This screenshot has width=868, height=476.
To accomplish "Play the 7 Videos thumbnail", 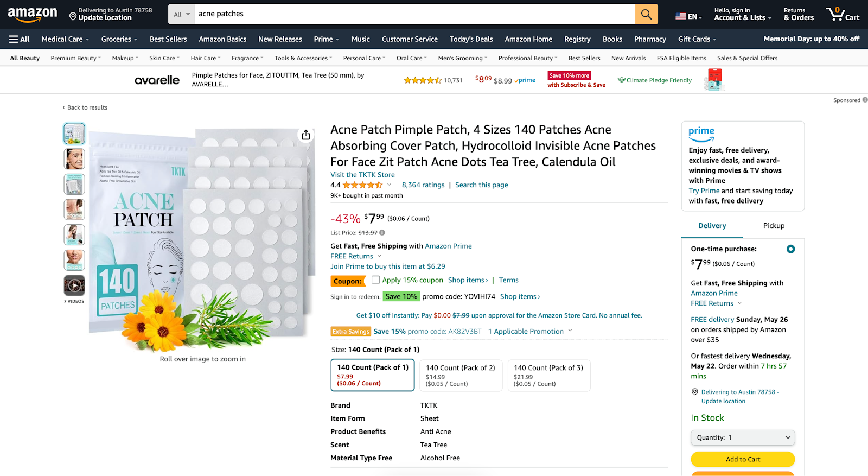I will coord(74,285).
